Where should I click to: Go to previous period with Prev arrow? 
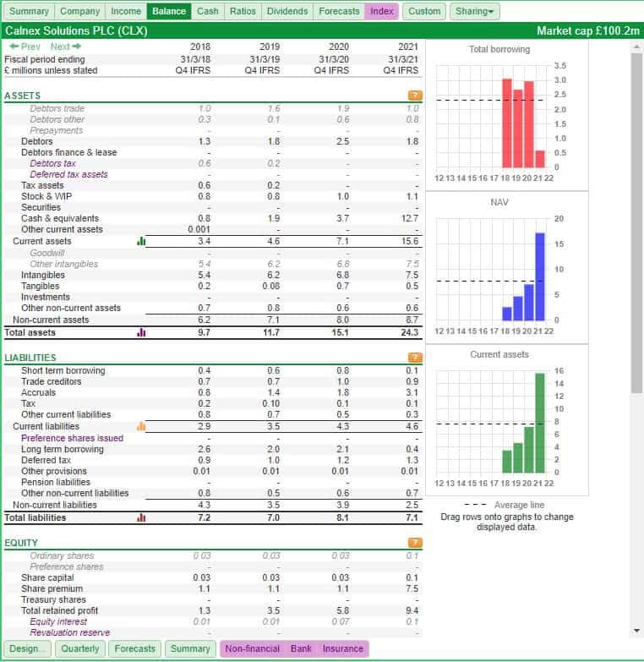click(25, 47)
